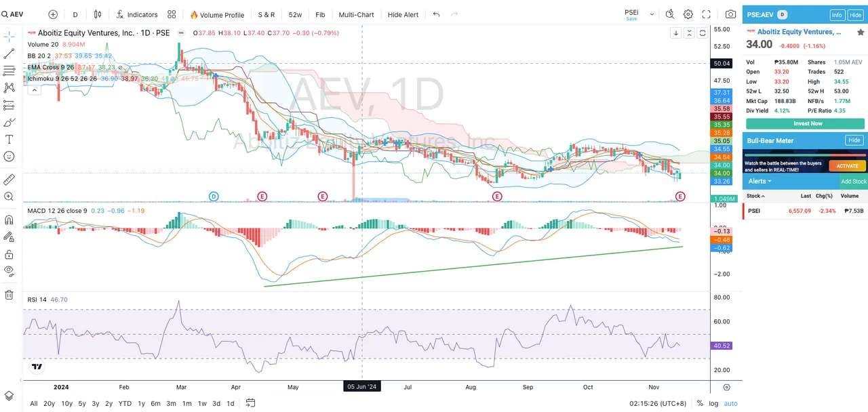
Task: Open the quick search lightning icon
Action: tap(670, 14)
